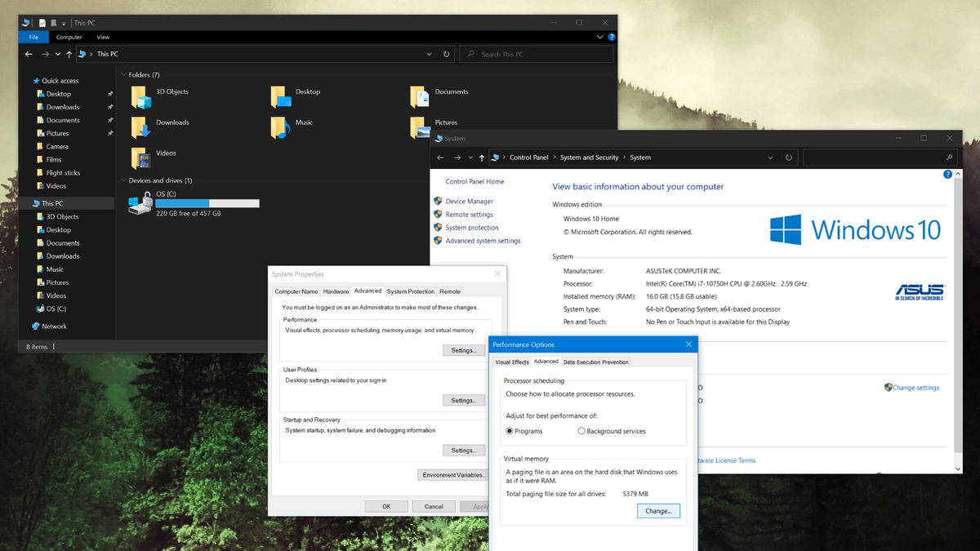Open the address bar dropdown arrow
Image resolution: width=980 pixels, height=551 pixels.
[x=428, y=54]
